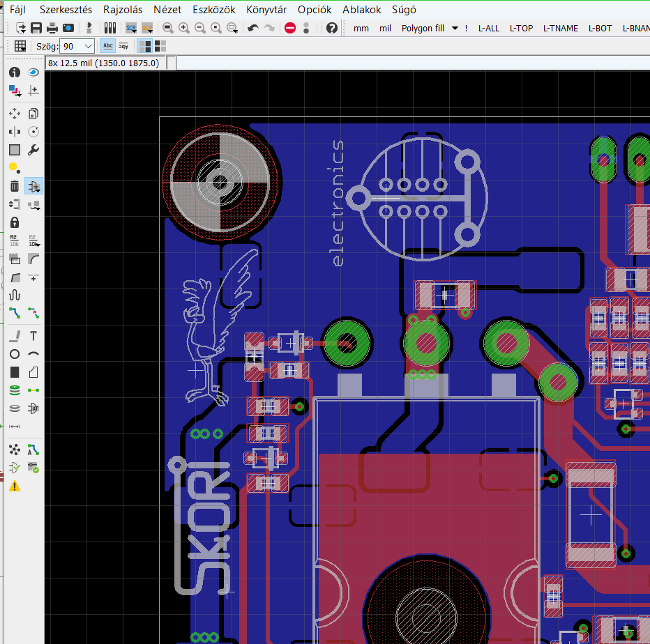Open the Szög angle dropdown
Viewport: 650px width, 644px height.
[88, 46]
